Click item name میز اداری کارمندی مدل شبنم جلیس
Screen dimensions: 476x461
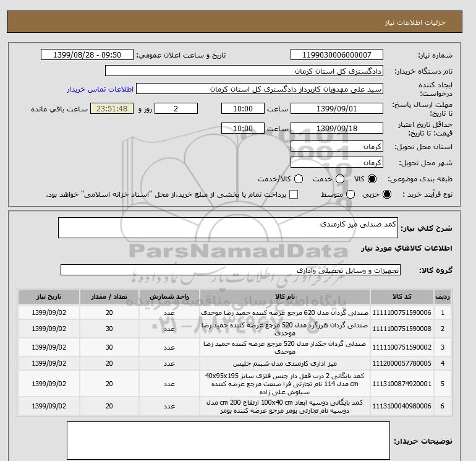[285, 363]
